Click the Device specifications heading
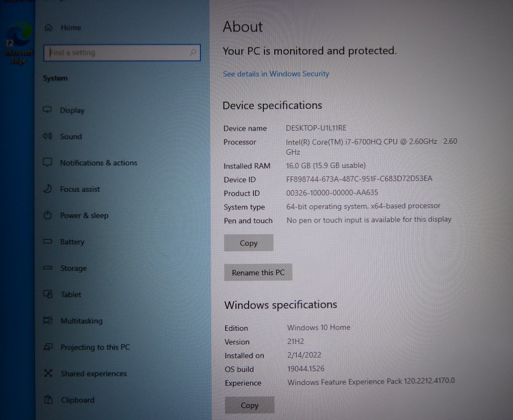Screen dimensions: 513x420 272,105
